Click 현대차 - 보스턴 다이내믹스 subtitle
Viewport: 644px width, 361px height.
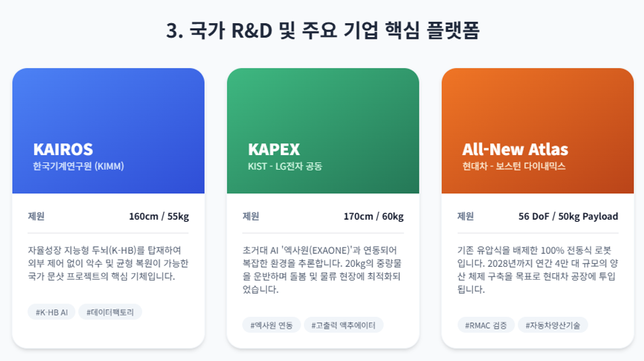[514, 166]
